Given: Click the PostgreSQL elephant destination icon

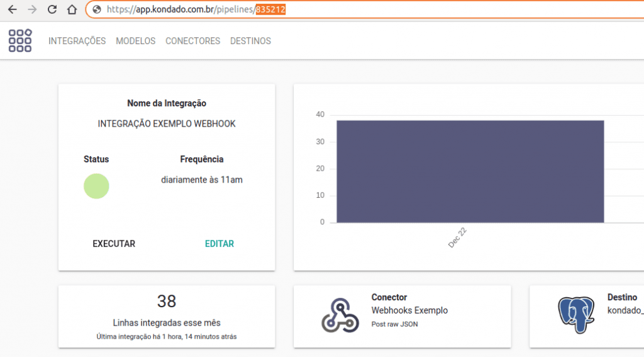Looking at the screenshot, I should click(x=575, y=315).
